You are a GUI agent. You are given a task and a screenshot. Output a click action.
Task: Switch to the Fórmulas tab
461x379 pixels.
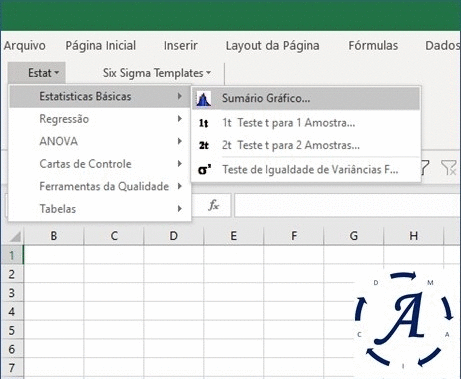(373, 46)
